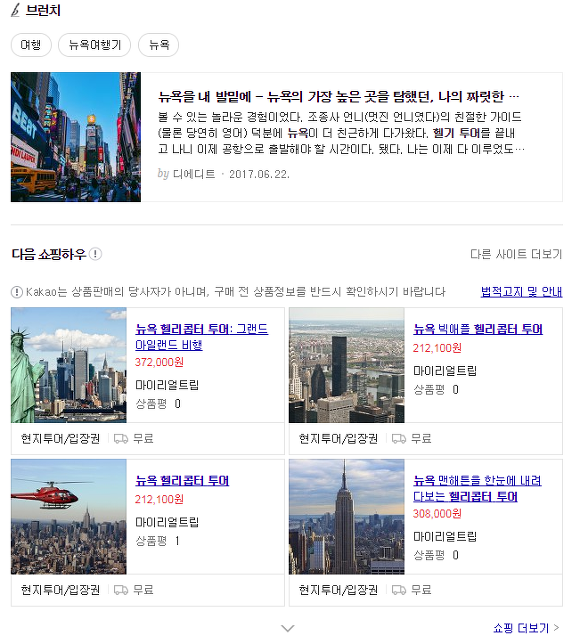The image size is (580, 644).
Task: Open aerial Manhattan skyscraper product thumbnail
Action: [x=347, y=365]
